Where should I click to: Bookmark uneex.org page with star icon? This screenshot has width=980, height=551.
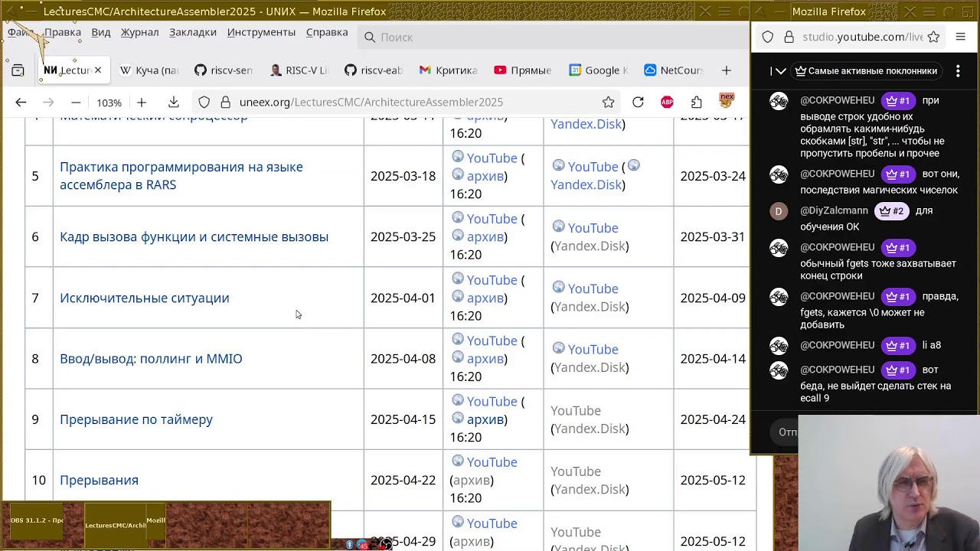point(608,103)
